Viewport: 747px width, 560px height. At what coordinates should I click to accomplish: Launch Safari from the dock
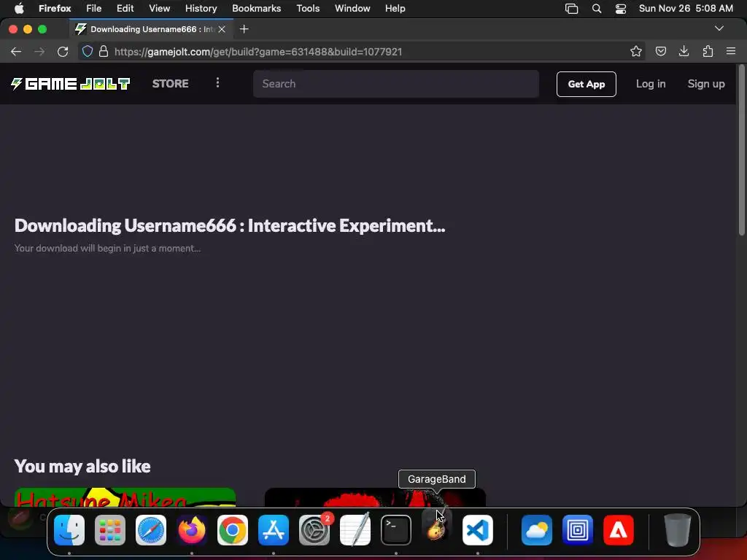[x=151, y=529]
